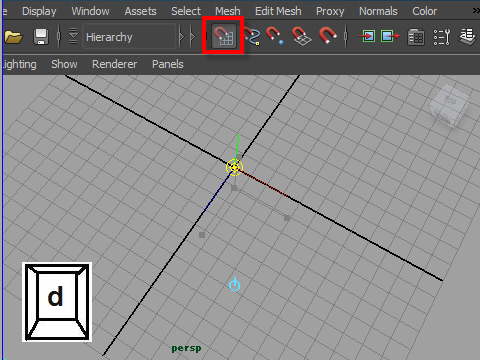Click the open scene folder icon
The height and width of the screenshot is (360, 480).
pyautogui.click(x=13, y=36)
